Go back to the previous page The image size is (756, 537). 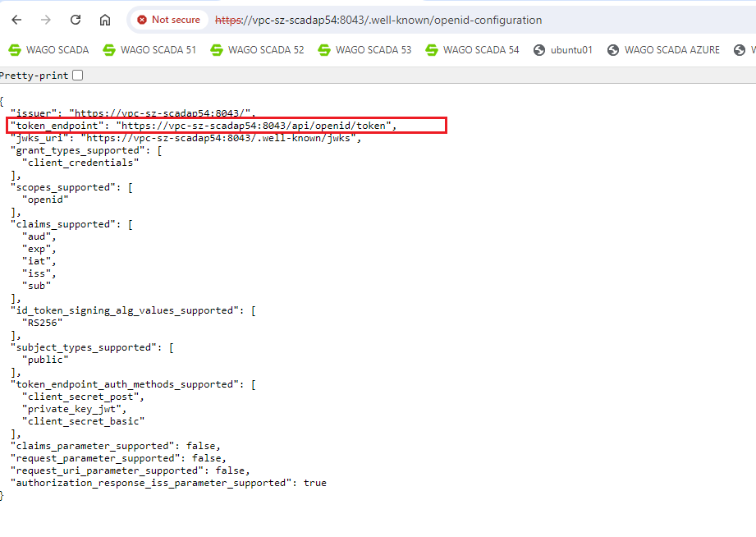[x=17, y=20]
